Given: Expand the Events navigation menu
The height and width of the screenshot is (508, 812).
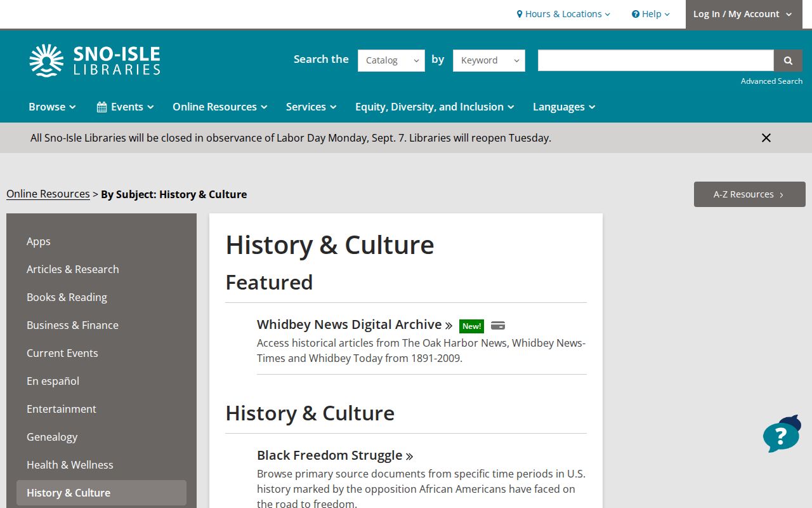Looking at the screenshot, I should point(125,107).
